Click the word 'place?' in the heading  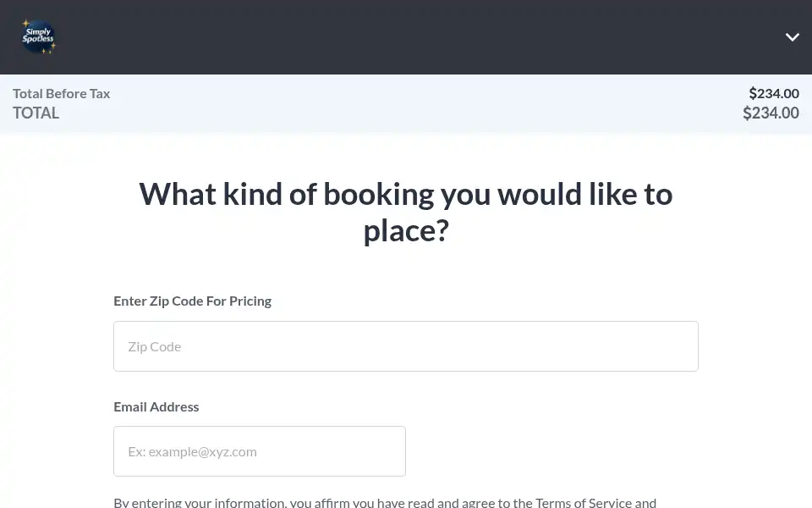click(x=405, y=231)
